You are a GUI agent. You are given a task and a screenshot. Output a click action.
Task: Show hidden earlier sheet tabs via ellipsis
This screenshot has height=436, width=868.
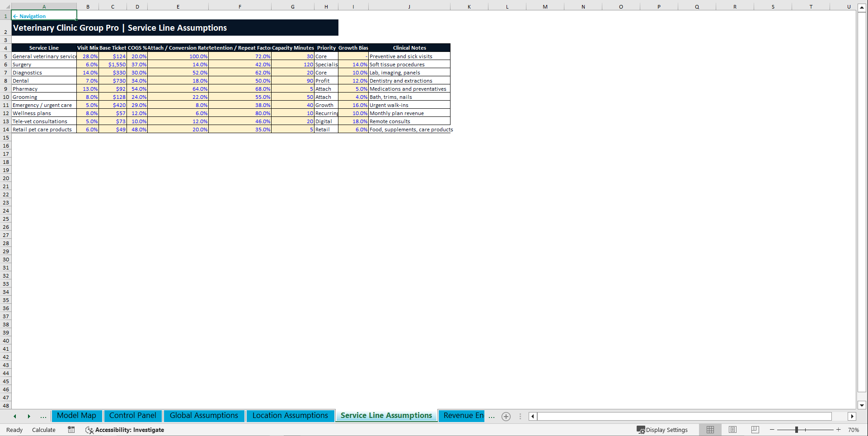tap(43, 417)
